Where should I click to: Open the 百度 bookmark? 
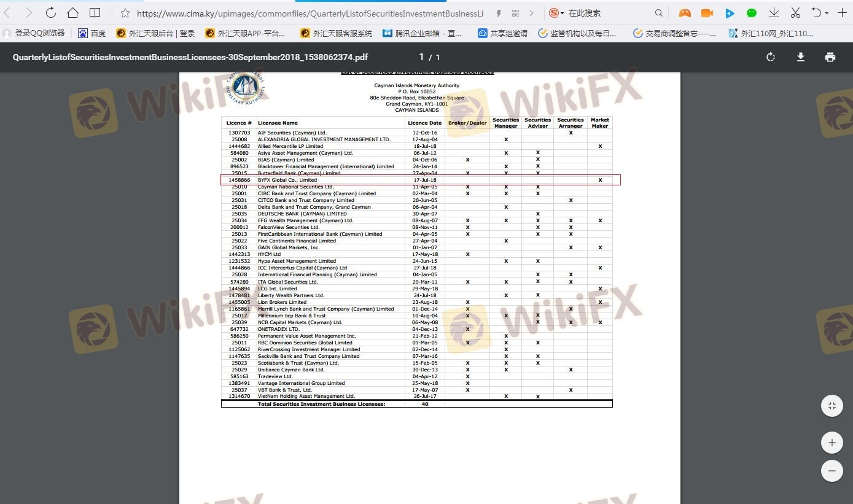click(x=92, y=33)
